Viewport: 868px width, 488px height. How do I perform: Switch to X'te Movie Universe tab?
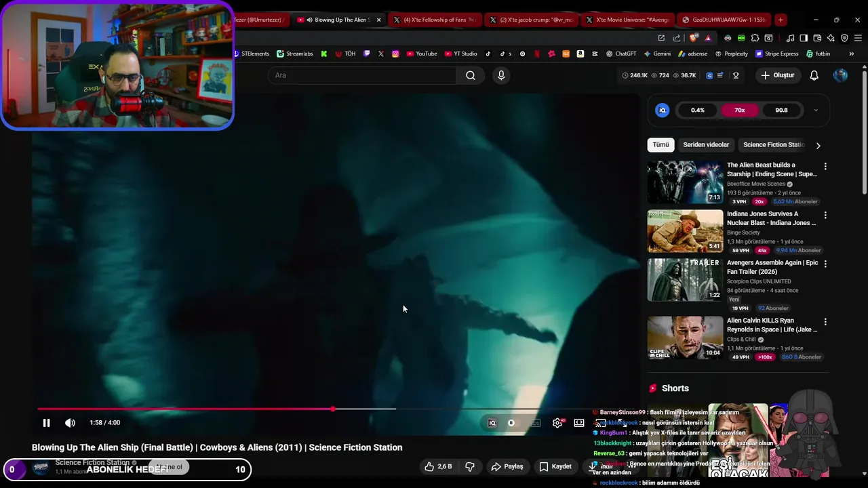628,20
